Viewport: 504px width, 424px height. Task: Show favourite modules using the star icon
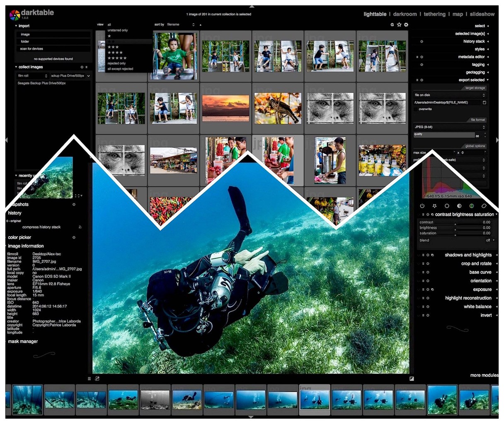(x=435, y=206)
